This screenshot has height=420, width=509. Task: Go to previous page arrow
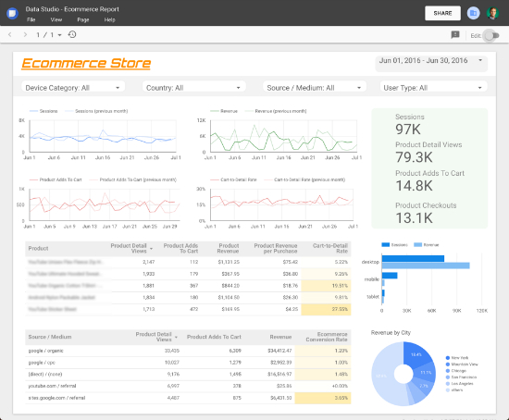(10, 34)
